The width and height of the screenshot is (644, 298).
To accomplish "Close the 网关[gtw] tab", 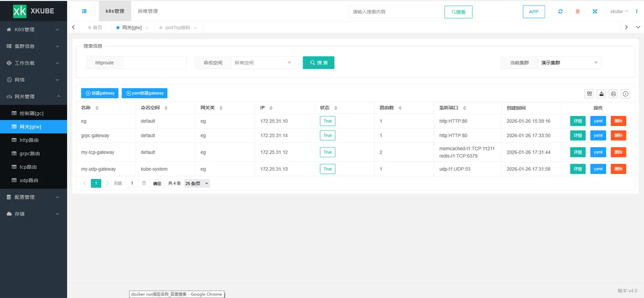I will [147, 28].
